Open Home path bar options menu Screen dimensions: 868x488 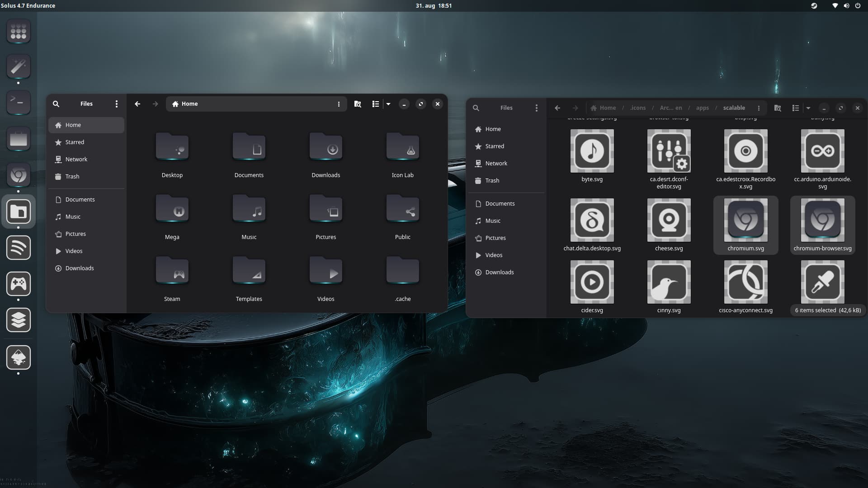click(x=339, y=104)
